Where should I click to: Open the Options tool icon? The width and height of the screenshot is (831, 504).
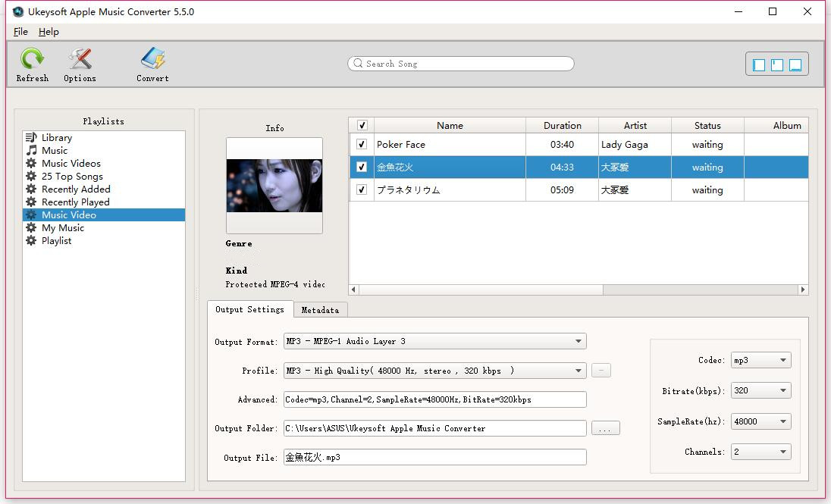click(x=80, y=58)
